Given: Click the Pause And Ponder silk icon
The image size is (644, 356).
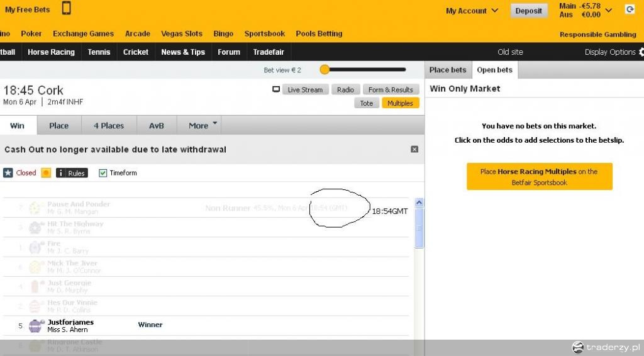Looking at the screenshot, I should [35, 208].
